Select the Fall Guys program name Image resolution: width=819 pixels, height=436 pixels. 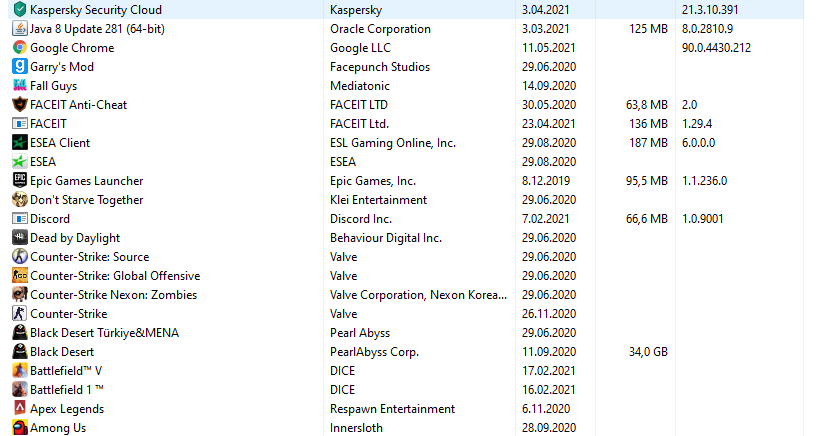tap(54, 86)
